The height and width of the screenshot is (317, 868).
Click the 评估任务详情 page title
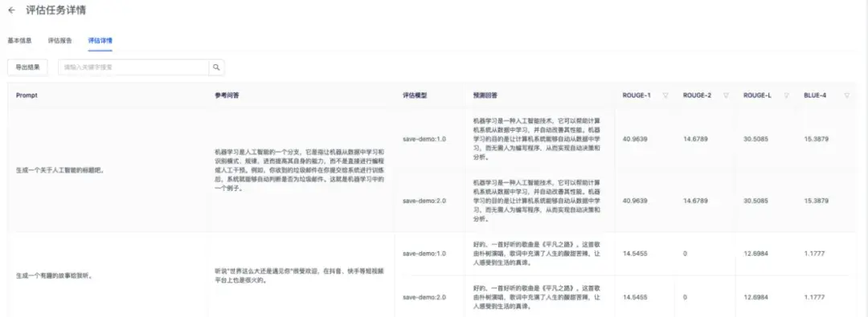pos(56,10)
